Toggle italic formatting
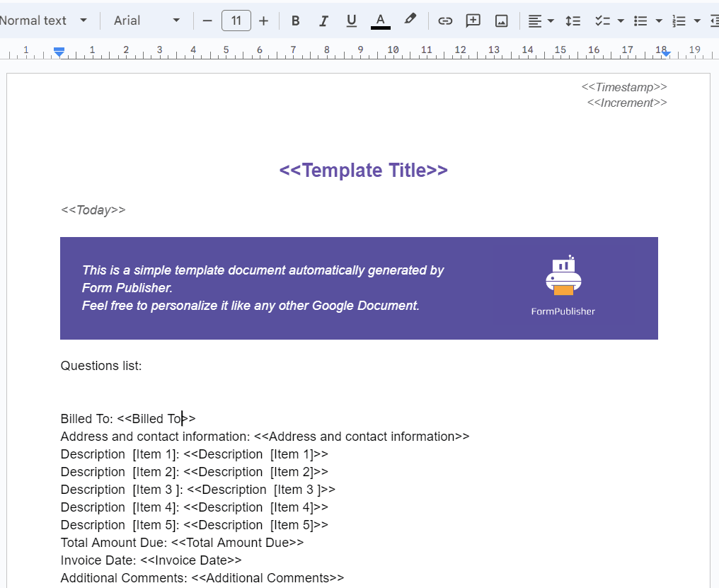The height and width of the screenshot is (588, 719). click(x=323, y=21)
